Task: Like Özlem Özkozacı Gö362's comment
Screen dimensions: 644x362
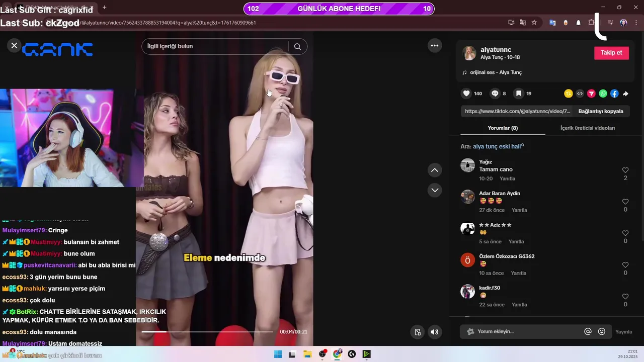Action: pyautogui.click(x=625, y=265)
